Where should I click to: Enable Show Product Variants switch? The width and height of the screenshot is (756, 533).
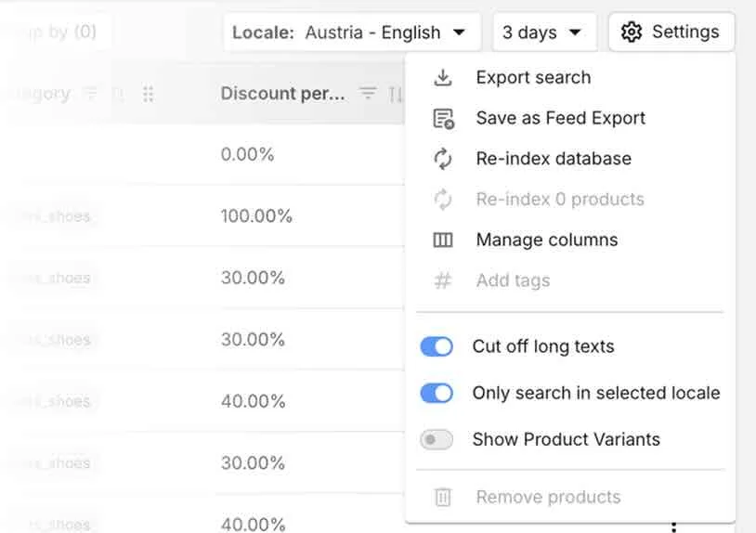[437, 439]
